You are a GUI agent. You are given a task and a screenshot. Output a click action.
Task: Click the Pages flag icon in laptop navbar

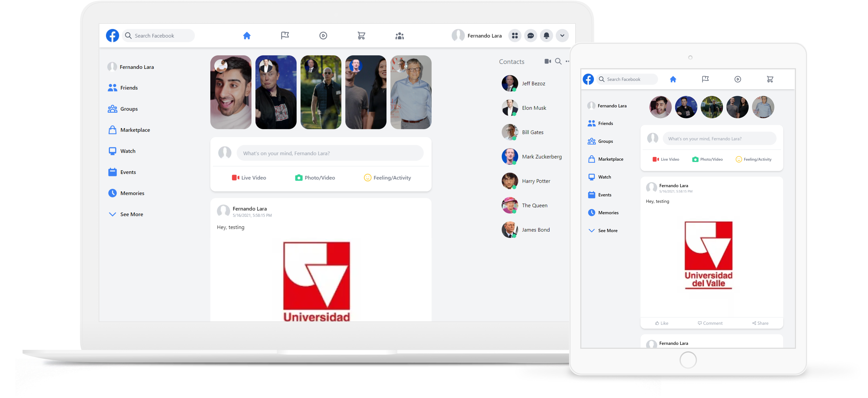click(285, 35)
